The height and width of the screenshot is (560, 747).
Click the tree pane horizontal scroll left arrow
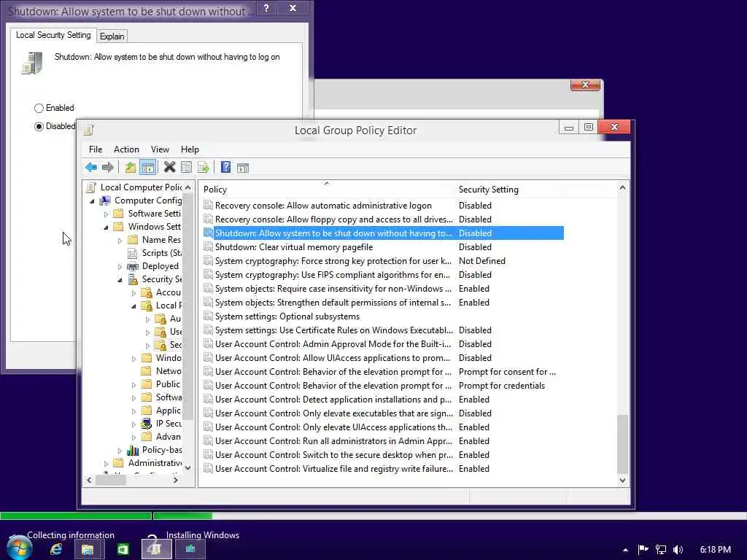[x=90, y=481]
